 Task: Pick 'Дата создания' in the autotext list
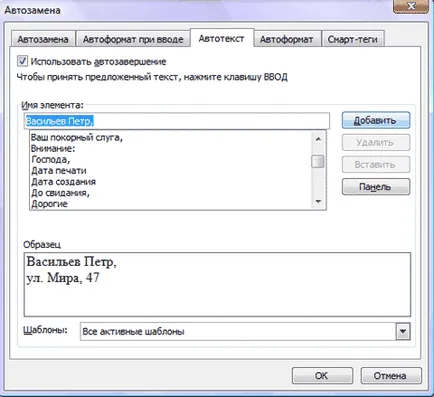[63, 182]
